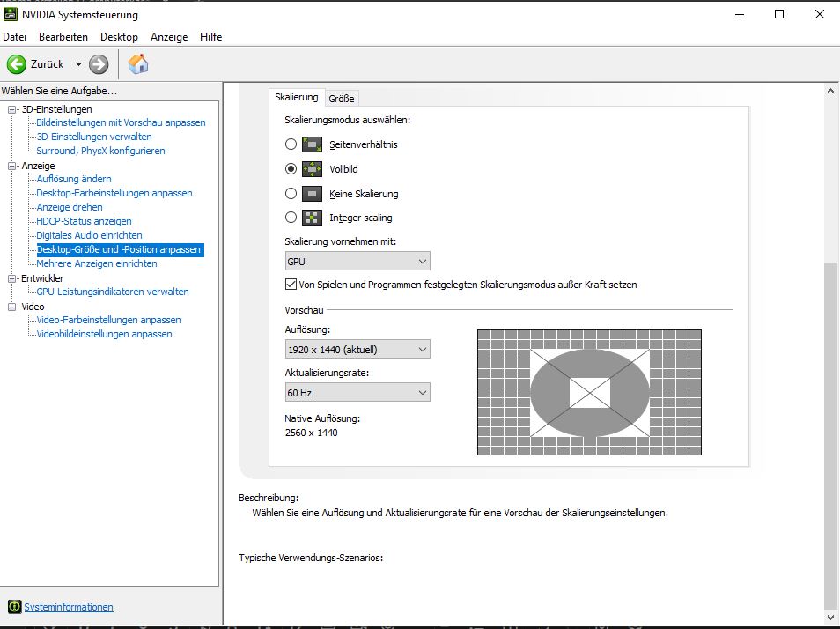Click the Keine Skalierung mode icon
The width and height of the screenshot is (840, 629).
coord(312,194)
